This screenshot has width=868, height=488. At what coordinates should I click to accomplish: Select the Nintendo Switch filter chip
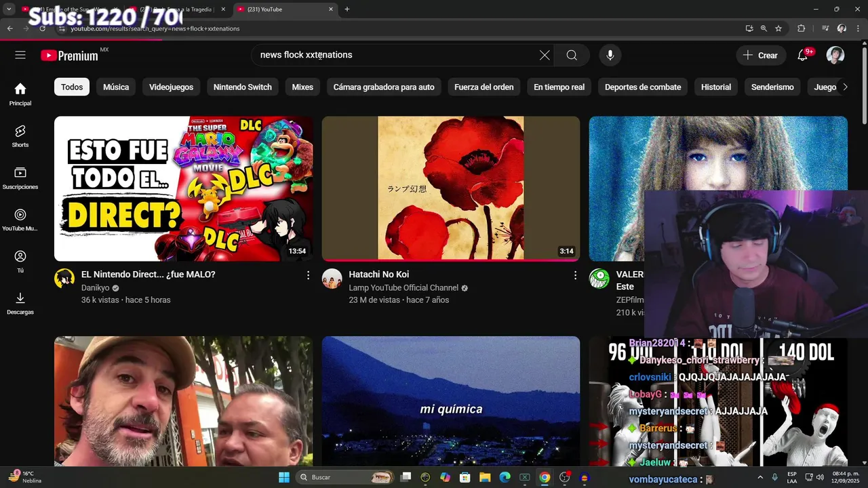[243, 87]
